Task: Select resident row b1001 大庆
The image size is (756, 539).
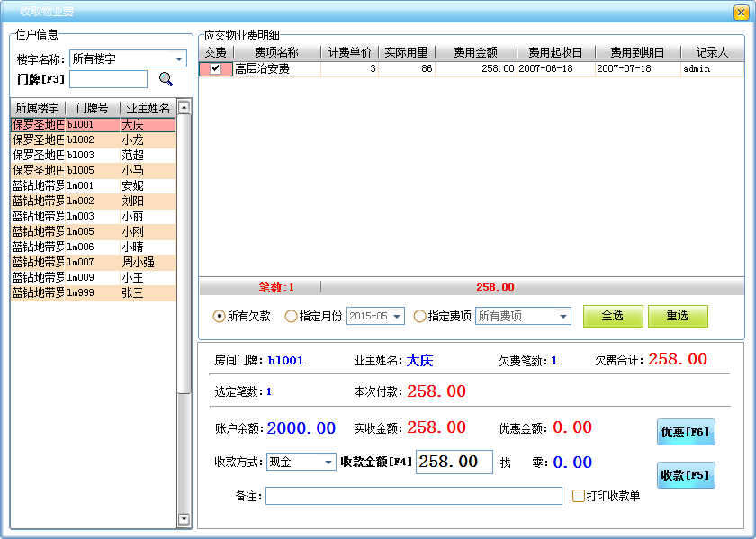Action: click(93, 125)
